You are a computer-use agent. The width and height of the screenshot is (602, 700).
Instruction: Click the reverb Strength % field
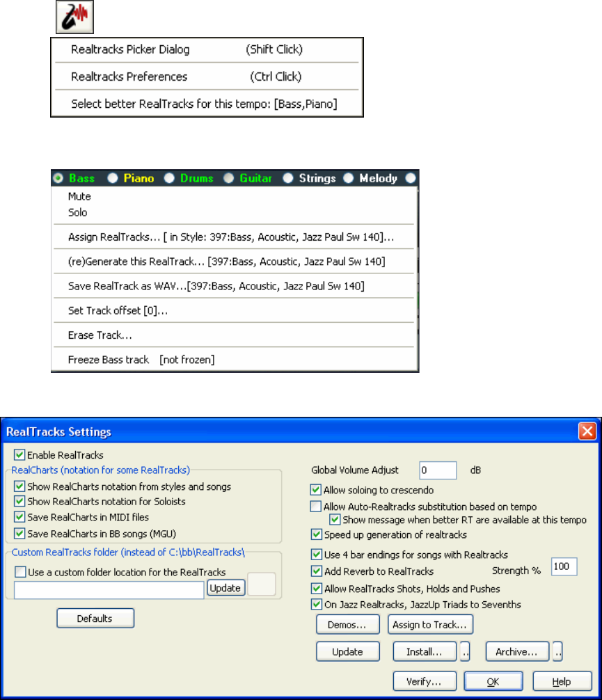pyautogui.click(x=564, y=566)
